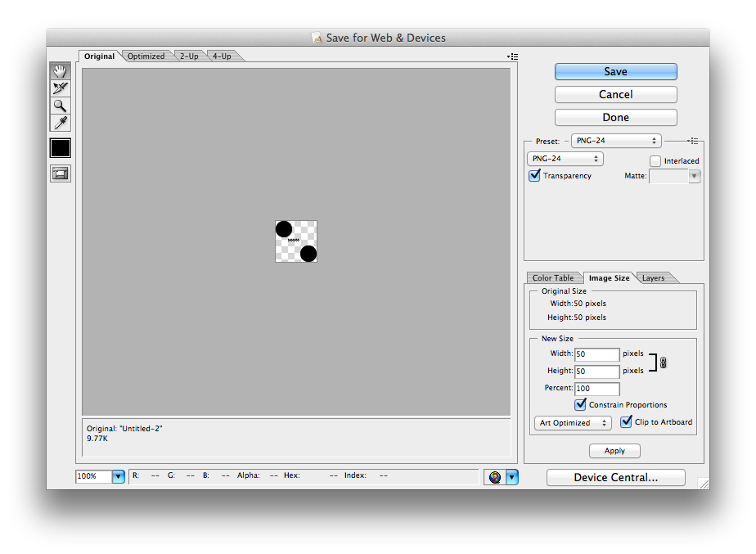Click the constrain proportions link icon
The image size is (756, 554).
tap(663, 363)
